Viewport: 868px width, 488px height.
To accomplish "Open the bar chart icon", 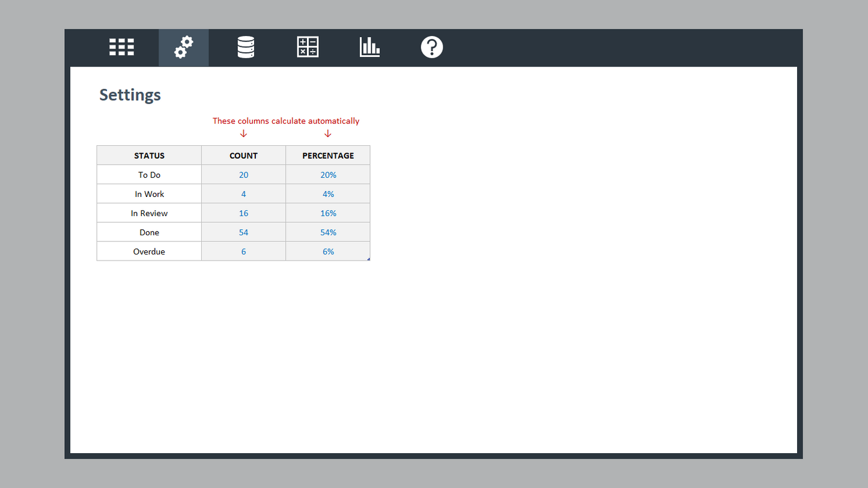I will (369, 47).
